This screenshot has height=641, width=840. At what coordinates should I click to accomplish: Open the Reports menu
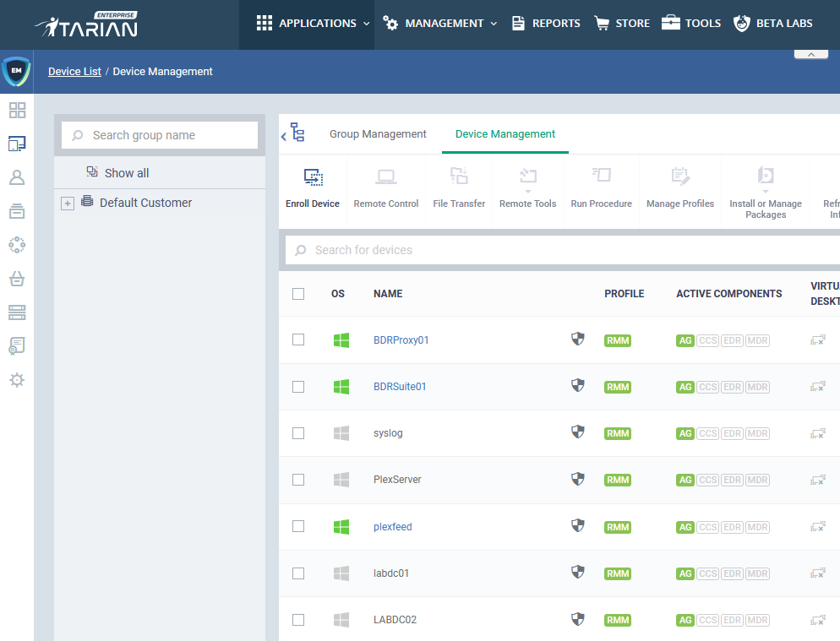[x=546, y=24]
